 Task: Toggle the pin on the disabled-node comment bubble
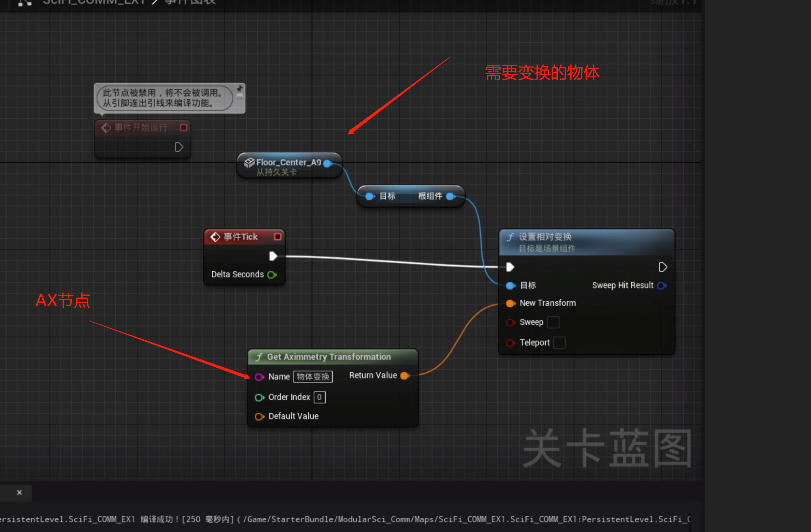pyautogui.click(x=240, y=89)
